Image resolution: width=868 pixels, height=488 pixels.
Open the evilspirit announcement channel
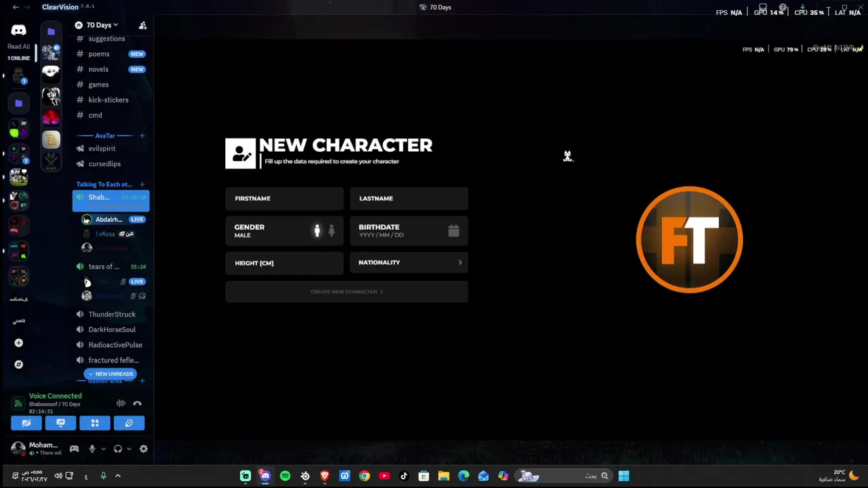111,148
